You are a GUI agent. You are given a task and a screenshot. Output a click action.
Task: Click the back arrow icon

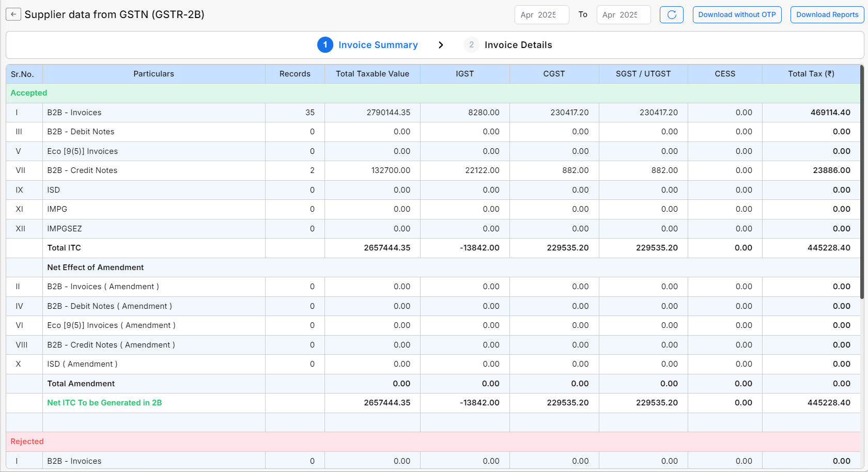(x=13, y=14)
